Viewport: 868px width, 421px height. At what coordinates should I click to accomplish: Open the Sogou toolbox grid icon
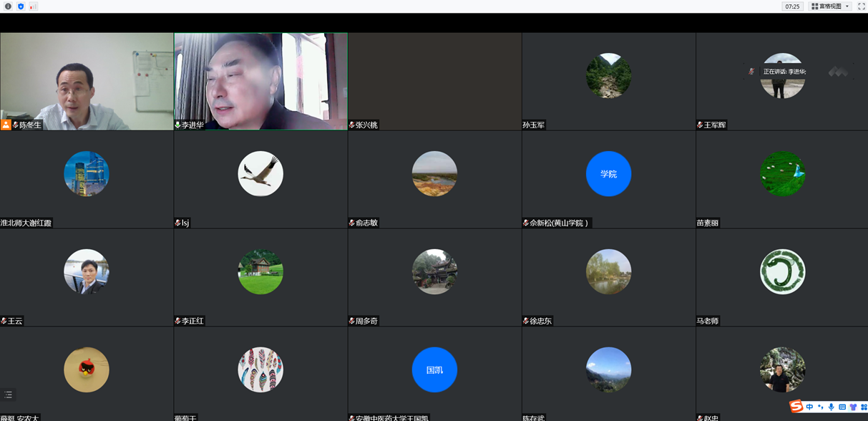tap(863, 407)
